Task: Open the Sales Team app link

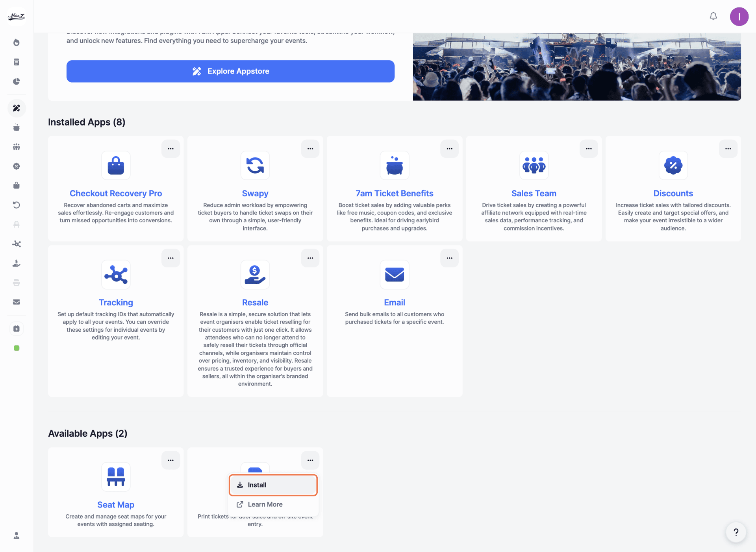Action: click(534, 194)
